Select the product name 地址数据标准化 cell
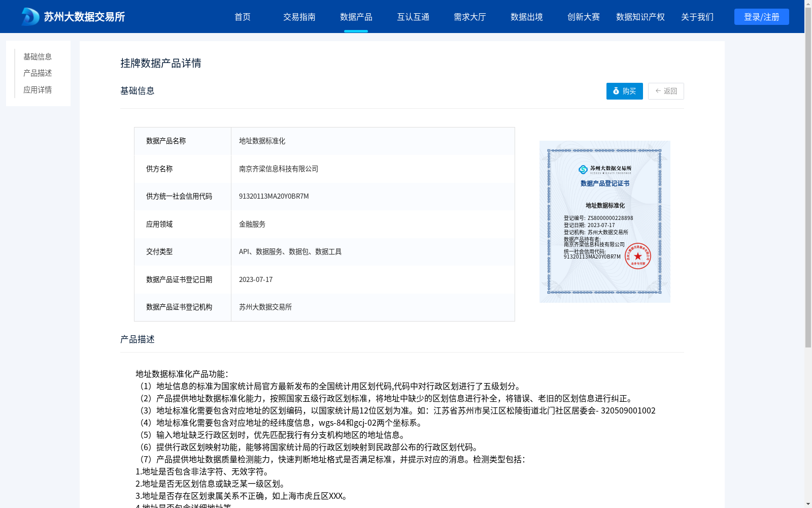Image resolution: width=812 pixels, height=508 pixels. [x=373, y=141]
